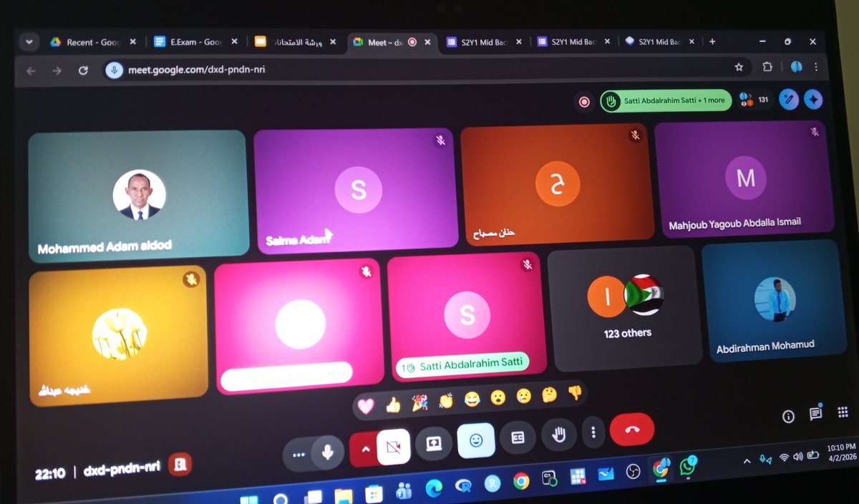859x504 pixels.
Task: Open Chrome menu three dots
Action: [x=816, y=67]
